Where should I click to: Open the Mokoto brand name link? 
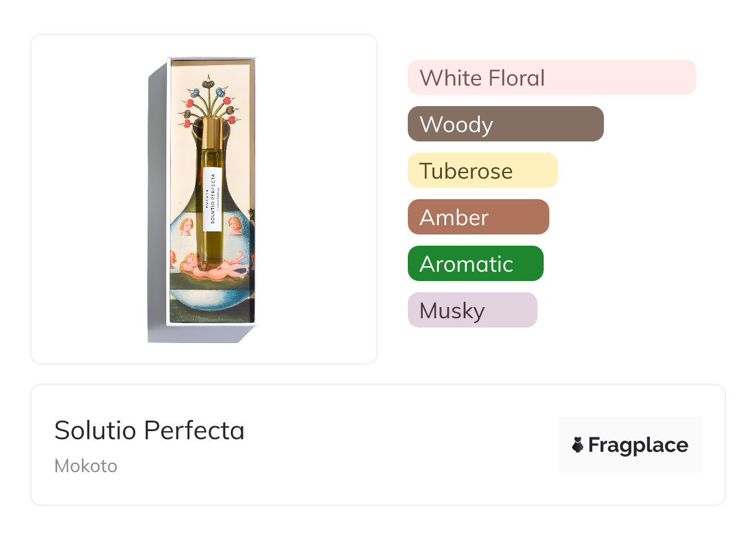(86, 466)
